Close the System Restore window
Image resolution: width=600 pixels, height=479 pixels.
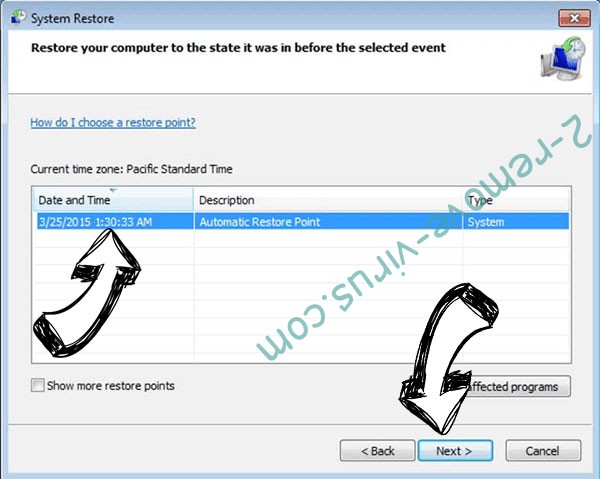(574, 18)
